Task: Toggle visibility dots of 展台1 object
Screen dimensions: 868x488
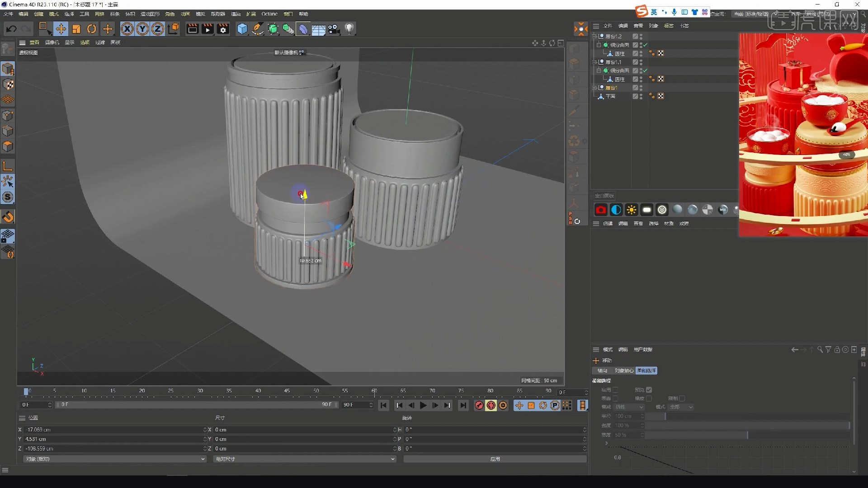Action: (641, 88)
